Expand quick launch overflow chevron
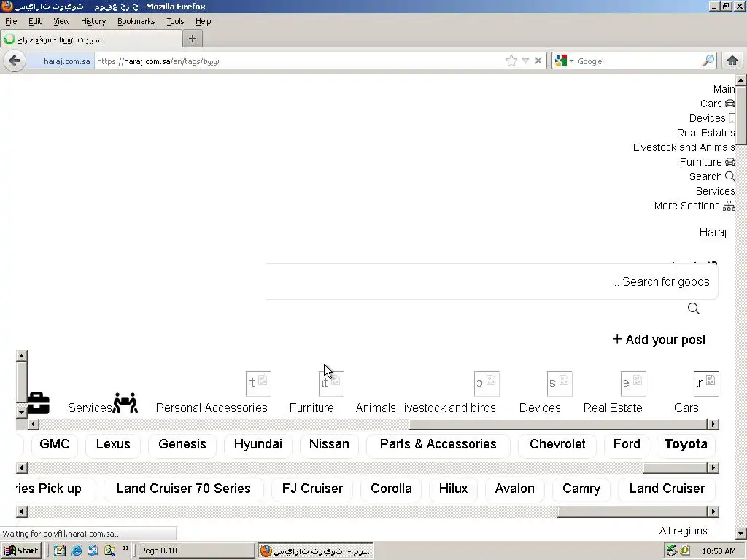Viewport: 747px width, 560px height. pos(125,548)
